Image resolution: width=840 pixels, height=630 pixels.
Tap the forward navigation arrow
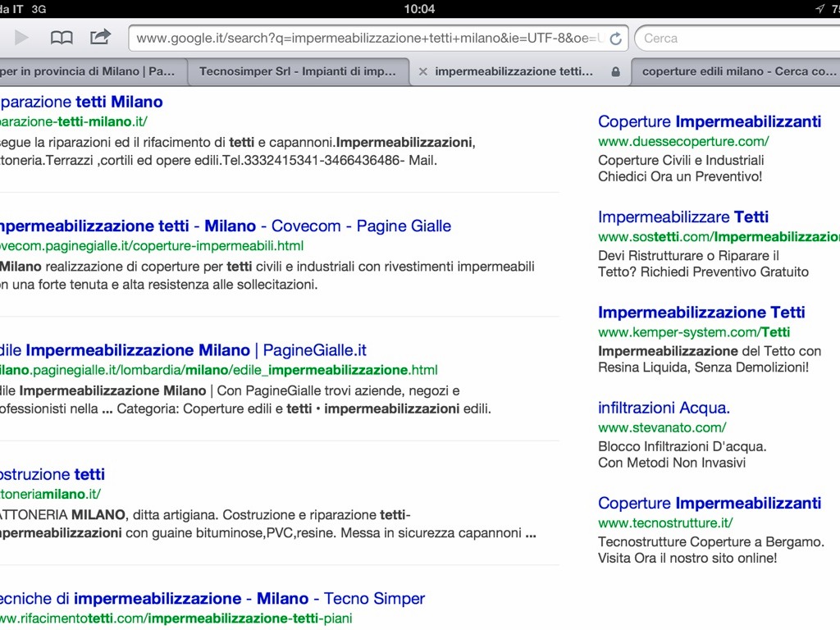click(22, 38)
